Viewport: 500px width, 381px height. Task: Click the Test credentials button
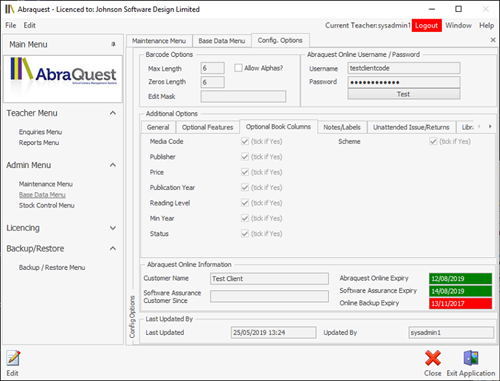[404, 94]
